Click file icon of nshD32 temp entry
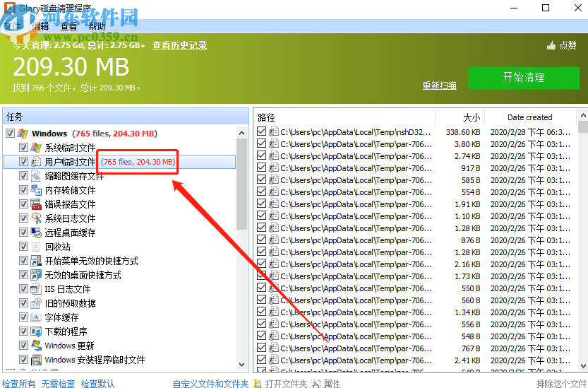Image resolution: width=588 pixels, height=388 pixels. click(x=274, y=132)
